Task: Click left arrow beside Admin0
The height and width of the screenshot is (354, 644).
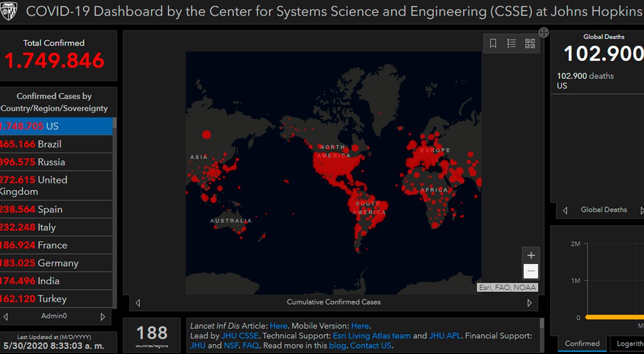Action: (x=5, y=316)
